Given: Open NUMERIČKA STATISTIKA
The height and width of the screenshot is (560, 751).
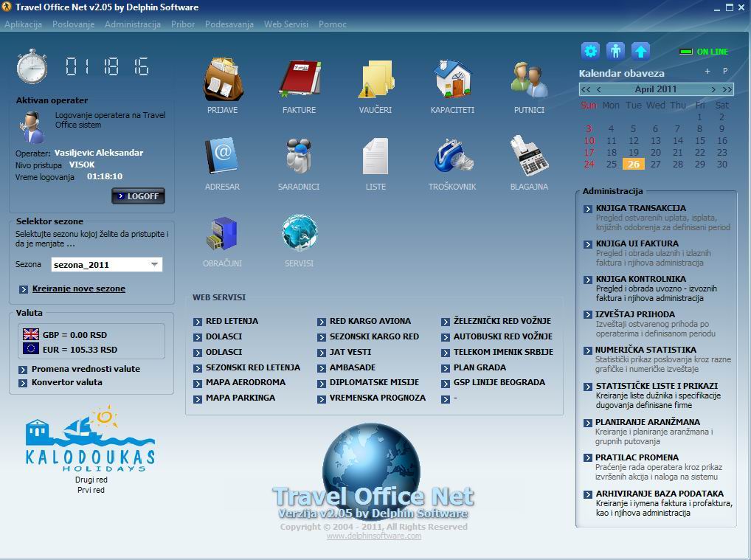Looking at the screenshot, I should (646, 350).
